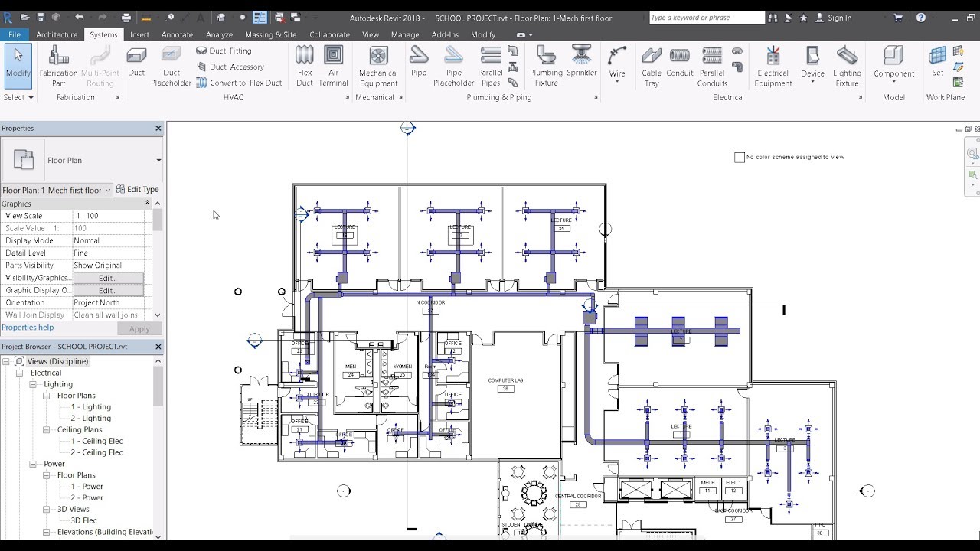980x551 pixels.
Task: Click the keyword search field
Action: coord(706,18)
